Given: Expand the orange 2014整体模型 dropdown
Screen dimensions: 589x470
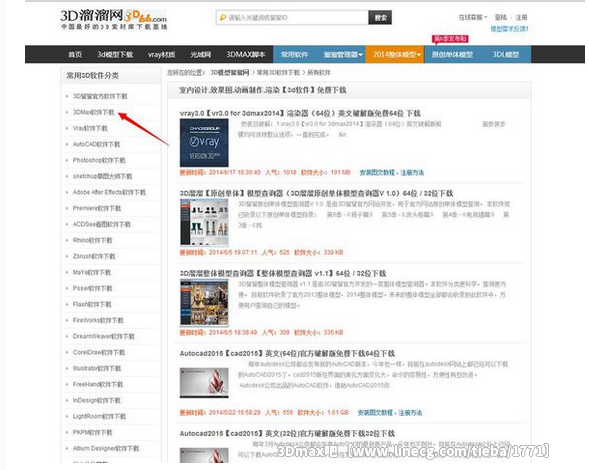Looking at the screenshot, I should pyautogui.click(x=395, y=54).
